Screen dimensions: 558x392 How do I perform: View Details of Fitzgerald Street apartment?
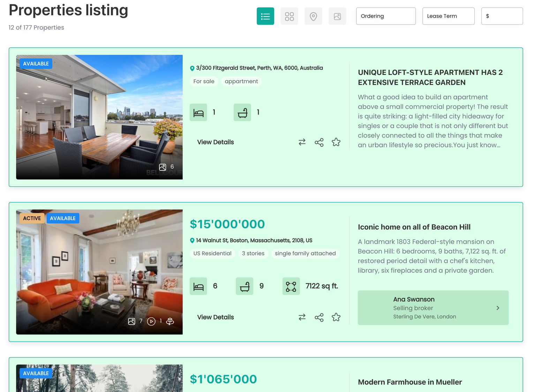coord(216,142)
